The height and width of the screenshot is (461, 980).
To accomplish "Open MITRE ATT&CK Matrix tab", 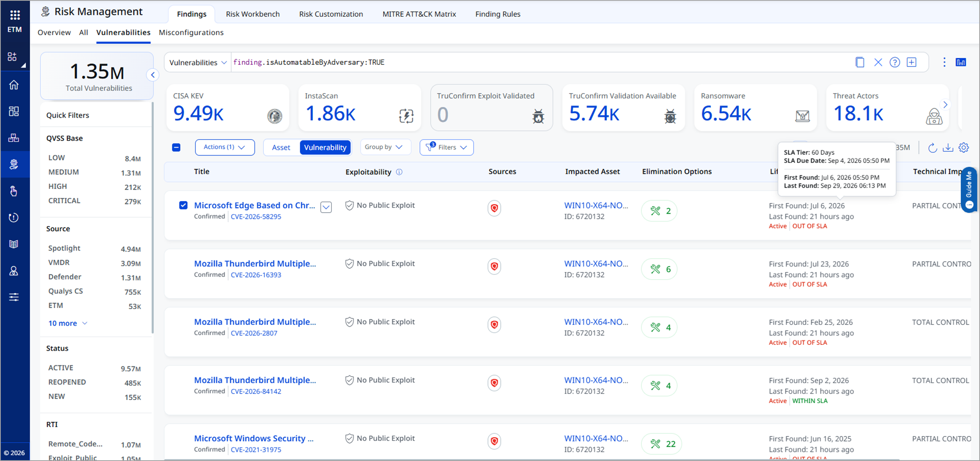I will point(419,14).
